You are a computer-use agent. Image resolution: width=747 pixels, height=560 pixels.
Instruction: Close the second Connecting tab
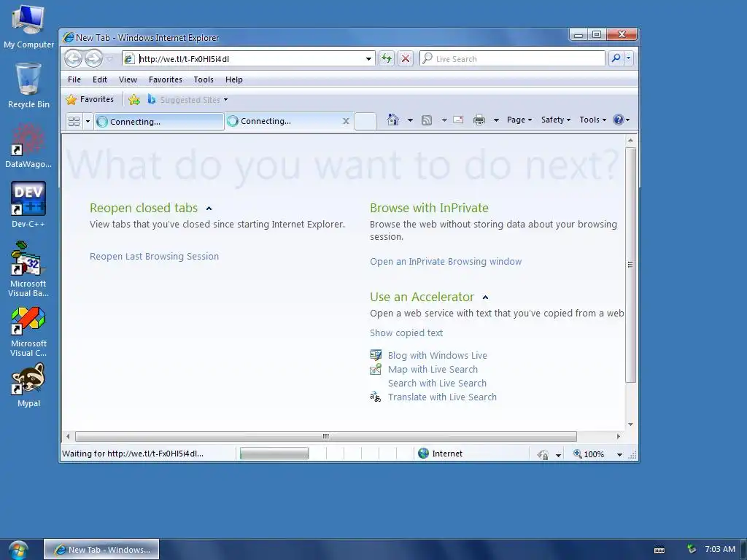[x=346, y=121]
